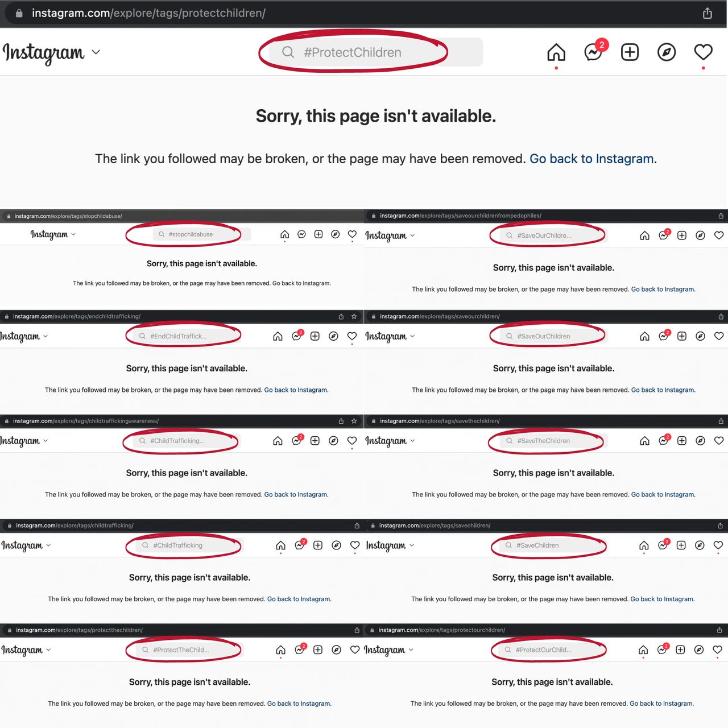Image resolution: width=728 pixels, height=728 pixels.
Task: Click the heart activity icon in top header
Action: (x=703, y=52)
